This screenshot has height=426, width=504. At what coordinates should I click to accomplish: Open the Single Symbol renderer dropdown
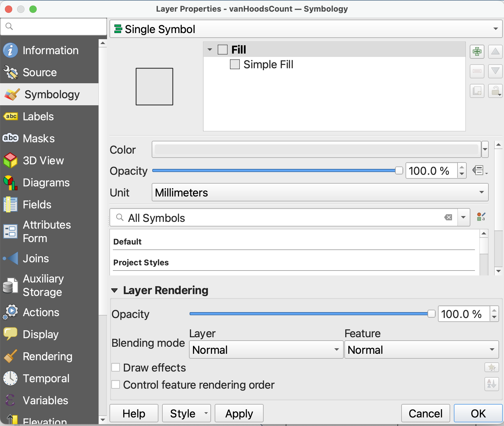pyautogui.click(x=306, y=29)
